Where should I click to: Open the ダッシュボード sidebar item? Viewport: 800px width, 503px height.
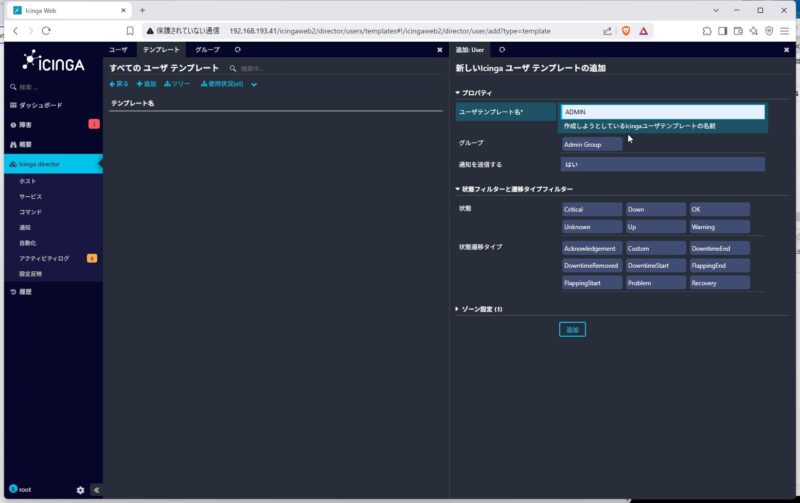click(x=40, y=105)
